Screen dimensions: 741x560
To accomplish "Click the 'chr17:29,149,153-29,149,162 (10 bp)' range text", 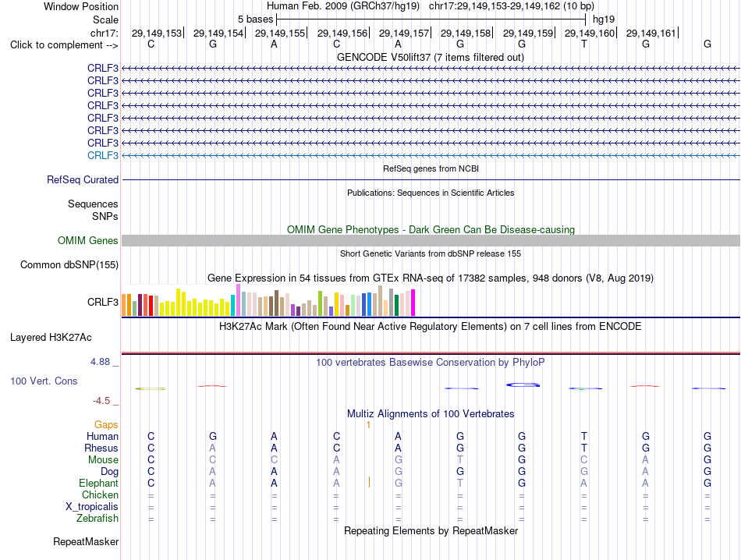I will pyautogui.click(x=512, y=6).
